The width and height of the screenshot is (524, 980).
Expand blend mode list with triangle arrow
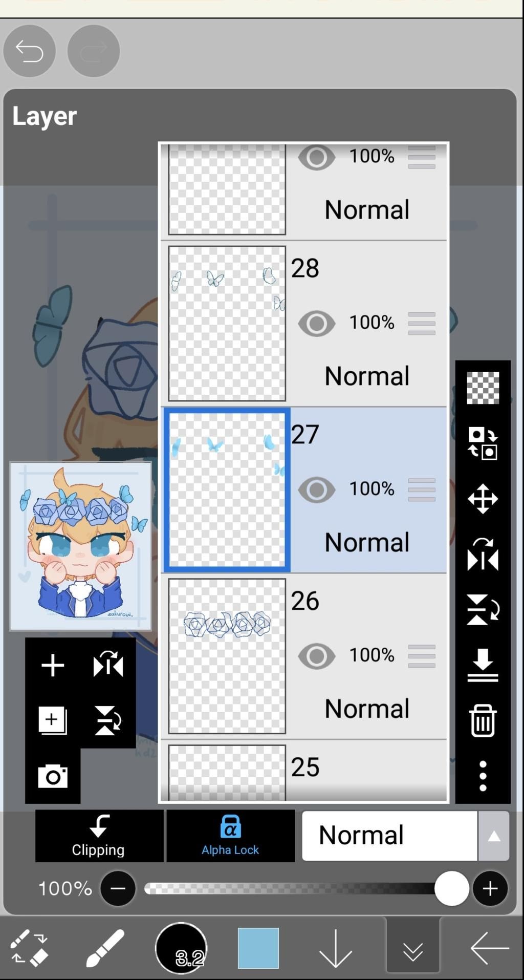(493, 836)
